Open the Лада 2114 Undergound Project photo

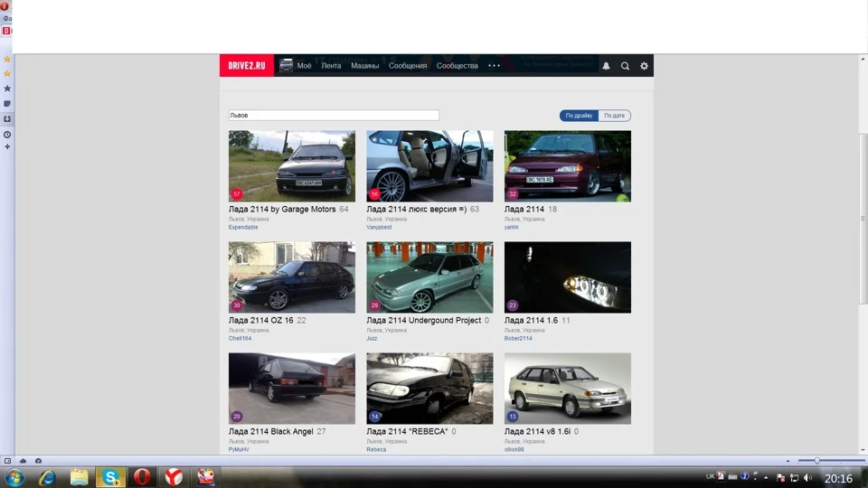click(x=429, y=277)
